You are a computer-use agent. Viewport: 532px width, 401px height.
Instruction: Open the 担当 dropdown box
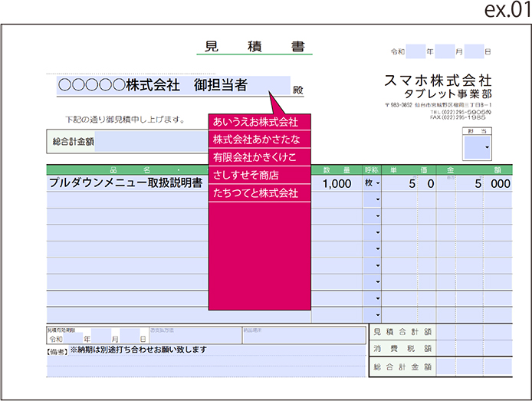point(477,147)
